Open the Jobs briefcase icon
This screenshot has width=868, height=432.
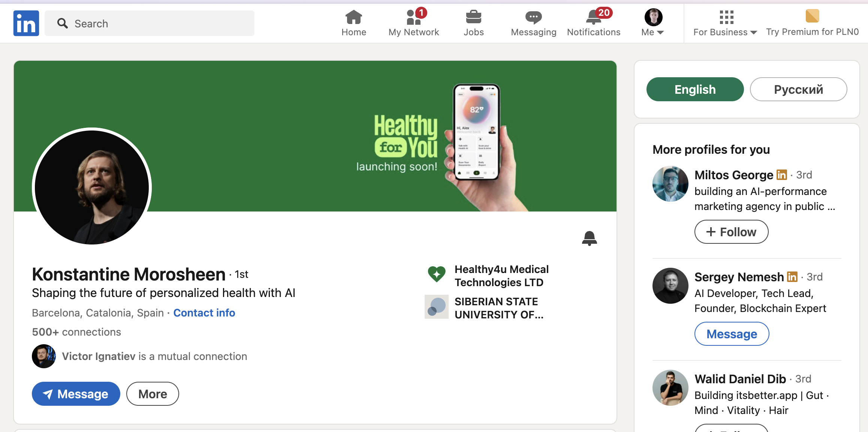(x=473, y=17)
